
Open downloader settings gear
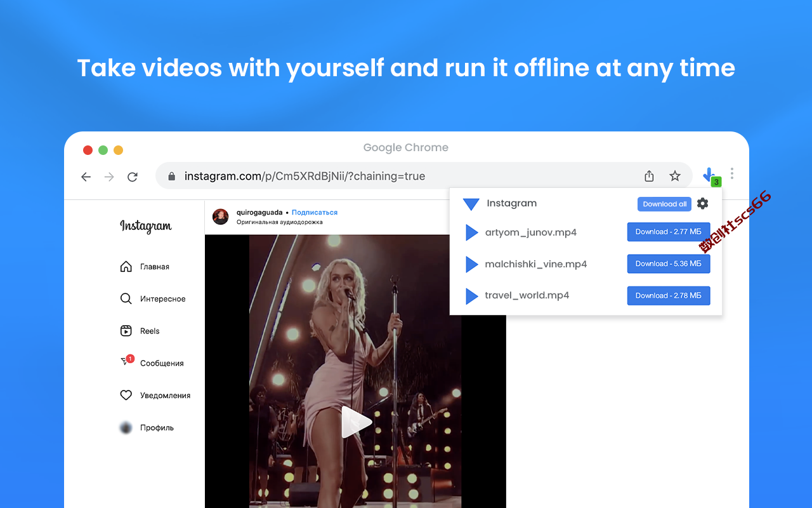coord(702,203)
